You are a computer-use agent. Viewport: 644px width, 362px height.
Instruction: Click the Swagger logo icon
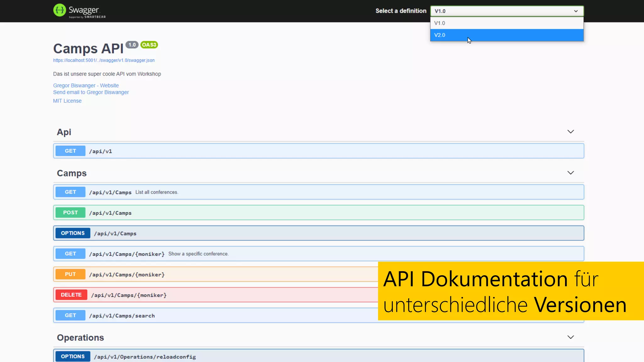pos(59,10)
